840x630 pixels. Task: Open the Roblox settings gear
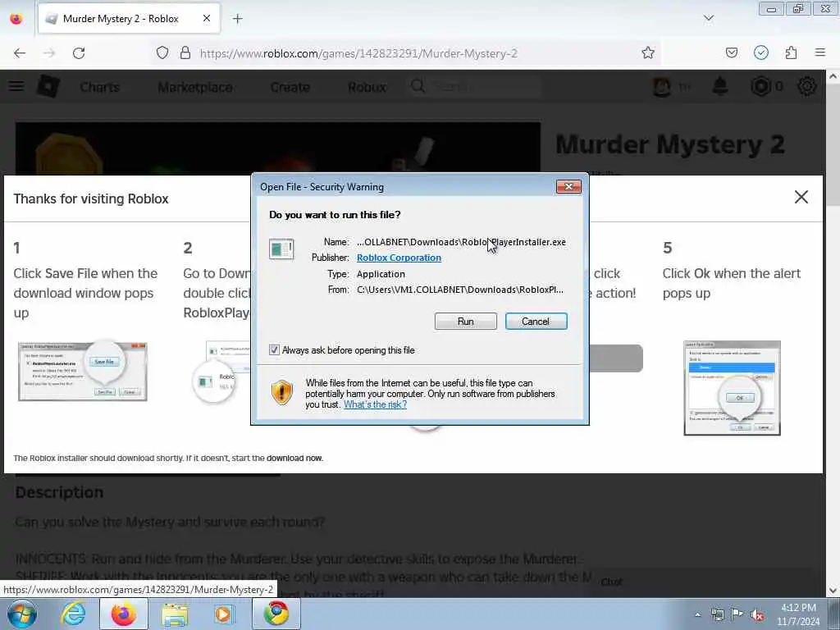click(x=807, y=86)
